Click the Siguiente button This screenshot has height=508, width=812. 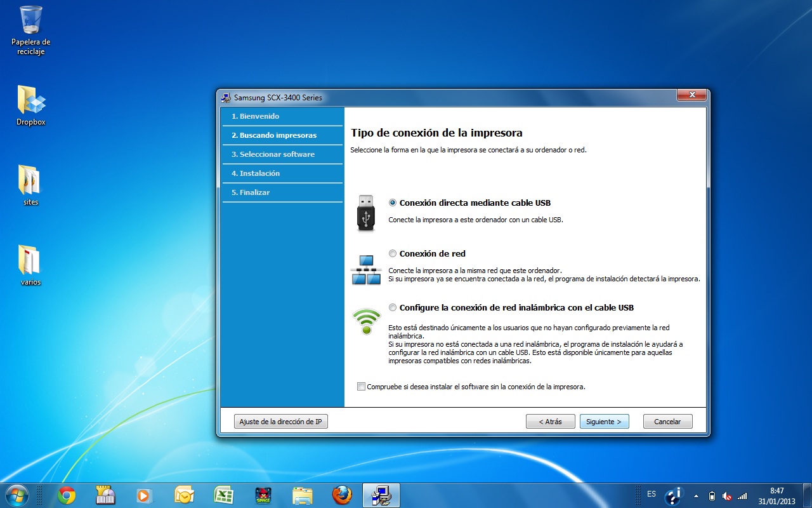tap(604, 422)
